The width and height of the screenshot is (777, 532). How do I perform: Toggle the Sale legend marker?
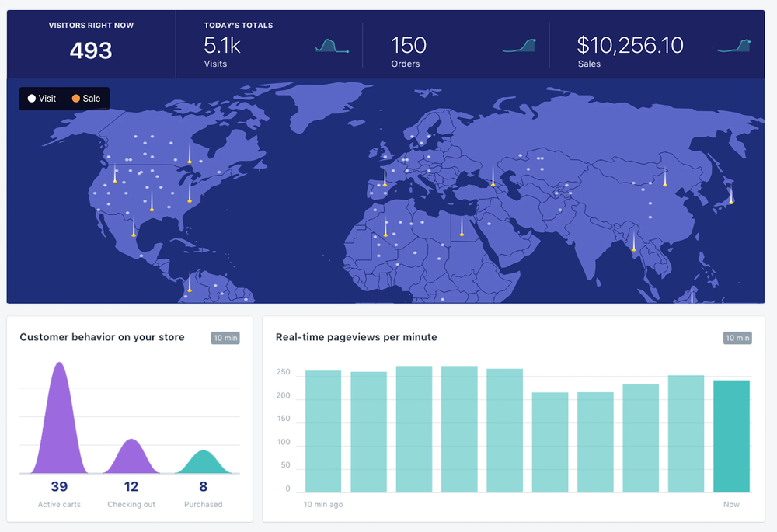(x=76, y=99)
